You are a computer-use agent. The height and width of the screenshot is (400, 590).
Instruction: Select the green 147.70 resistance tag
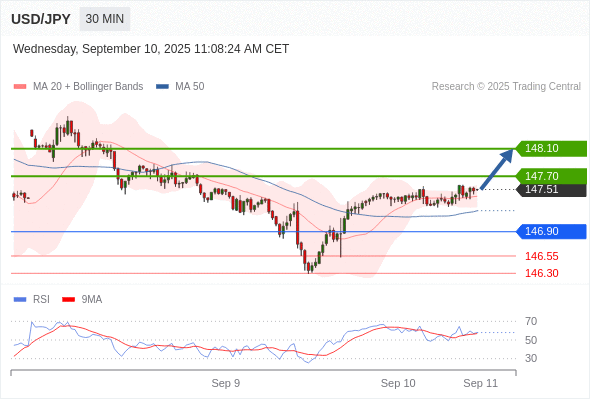click(551, 176)
